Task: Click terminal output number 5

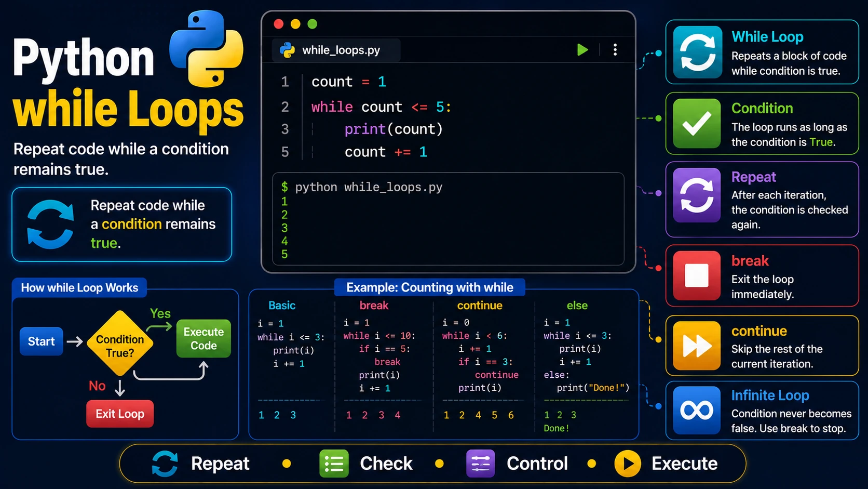Action: (284, 254)
